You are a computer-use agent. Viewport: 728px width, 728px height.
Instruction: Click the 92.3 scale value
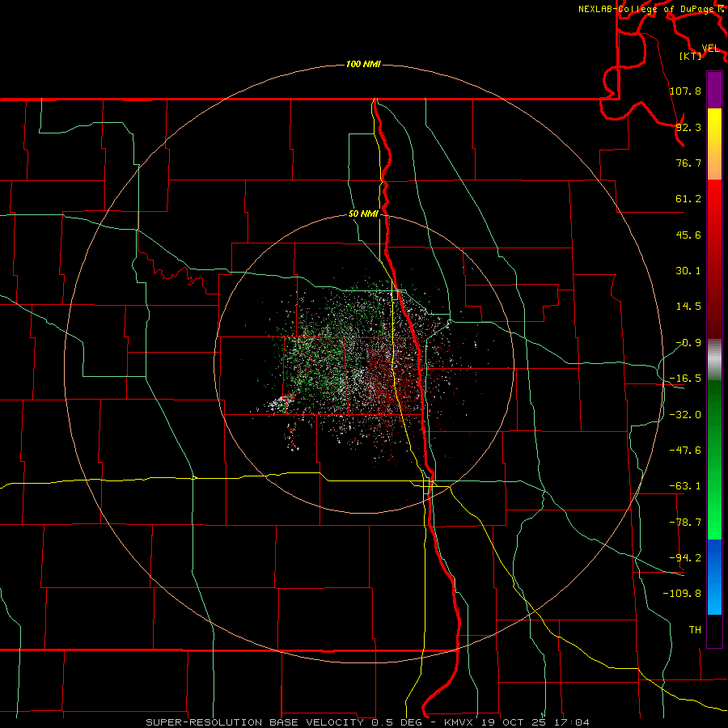click(688, 127)
